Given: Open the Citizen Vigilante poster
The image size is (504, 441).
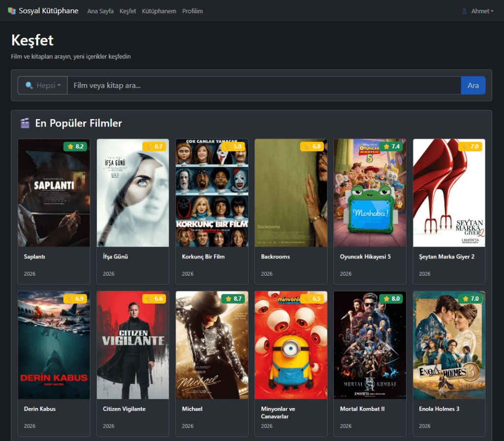Looking at the screenshot, I should click(133, 345).
